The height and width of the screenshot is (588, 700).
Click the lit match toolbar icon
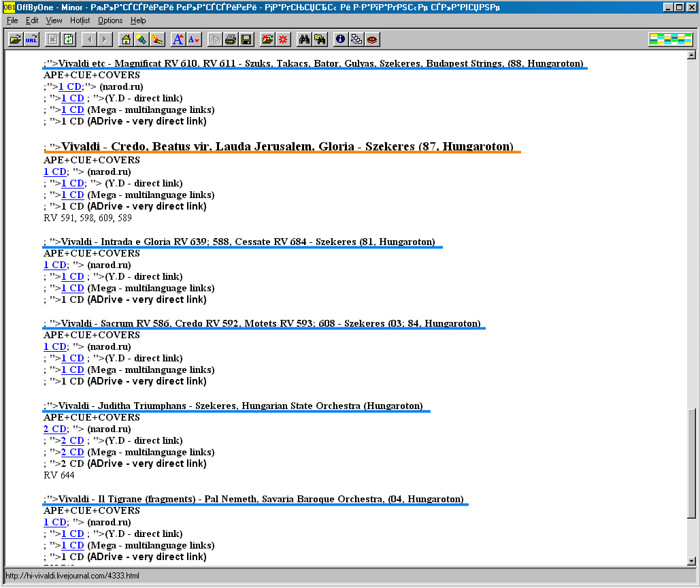(157, 39)
